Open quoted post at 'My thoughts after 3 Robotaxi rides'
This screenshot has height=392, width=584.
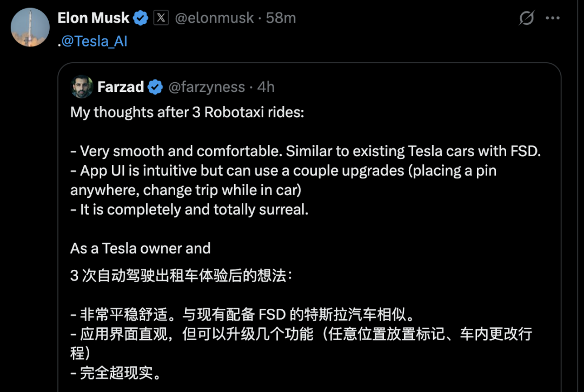(x=187, y=112)
